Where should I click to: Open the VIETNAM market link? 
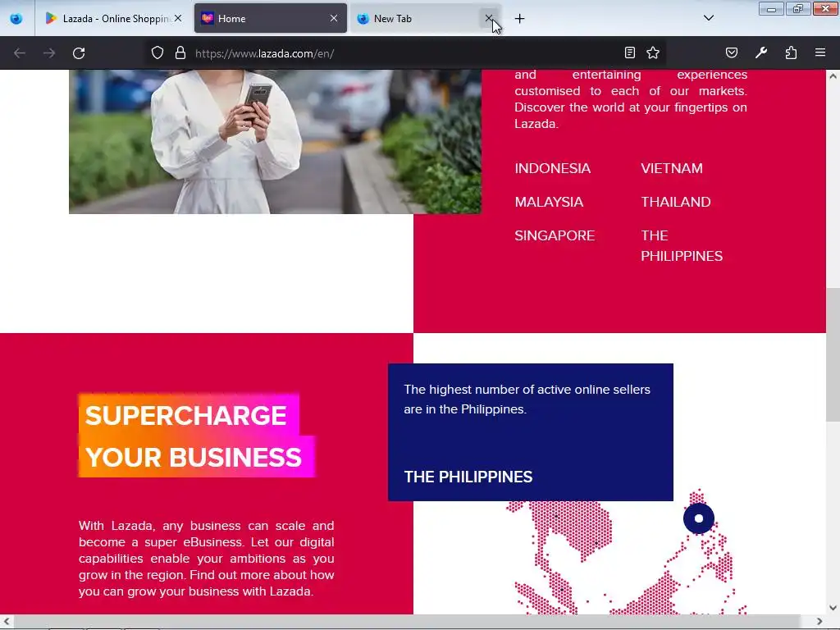point(672,168)
